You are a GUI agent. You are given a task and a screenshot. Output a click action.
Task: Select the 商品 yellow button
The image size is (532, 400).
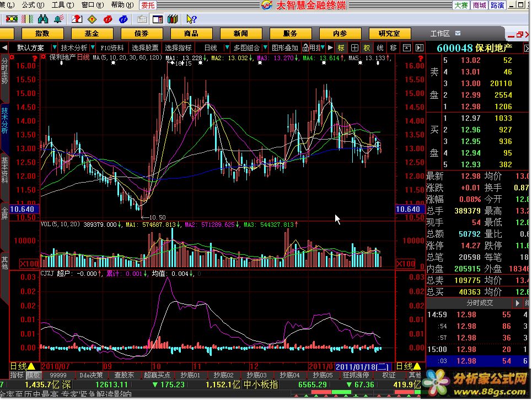[191, 33]
